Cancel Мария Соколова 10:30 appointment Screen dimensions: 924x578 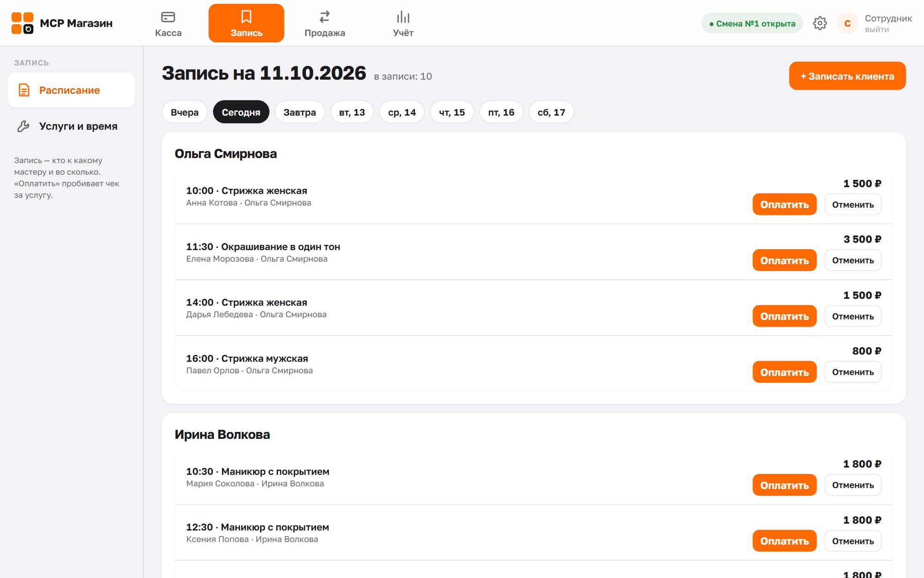click(853, 485)
